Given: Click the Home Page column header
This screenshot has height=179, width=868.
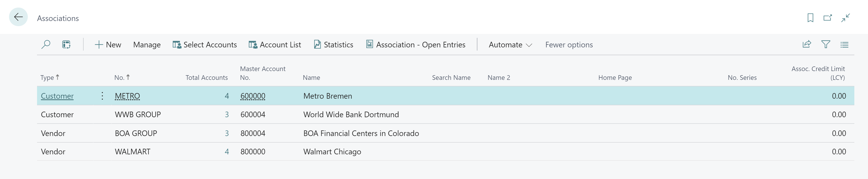Looking at the screenshot, I should [615, 78].
